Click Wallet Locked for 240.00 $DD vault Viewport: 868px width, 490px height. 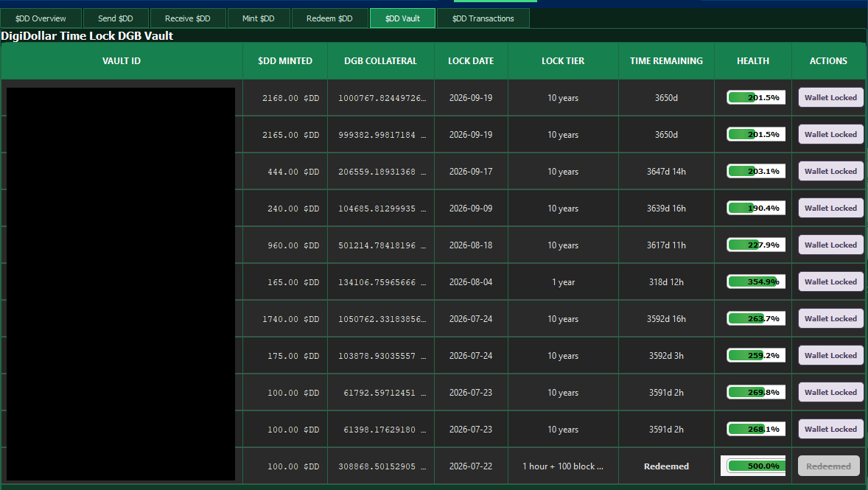tap(831, 209)
